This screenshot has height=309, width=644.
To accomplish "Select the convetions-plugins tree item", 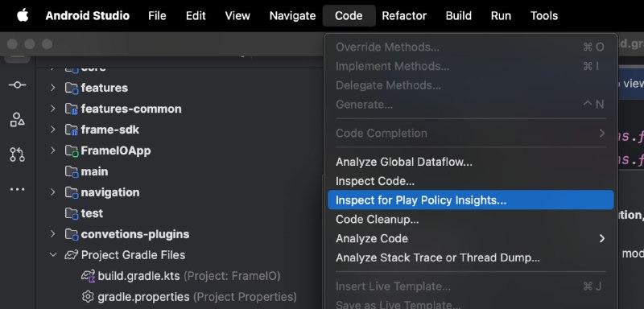I will click(x=135, y=234).
